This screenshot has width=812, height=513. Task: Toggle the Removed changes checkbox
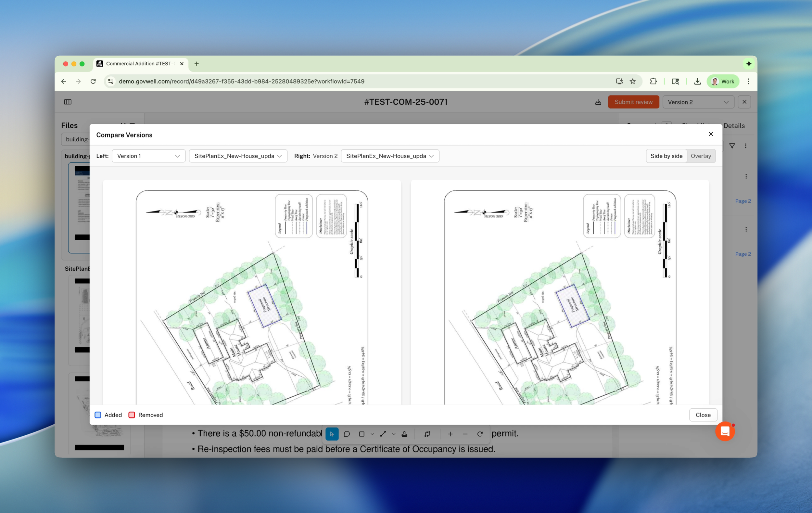point(132,415)
